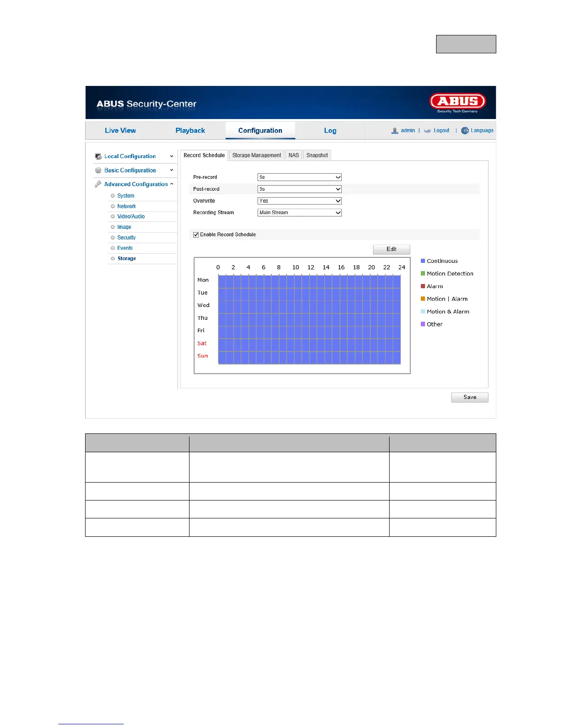
Task: Switch to the Playback tab
Action: 190,131
